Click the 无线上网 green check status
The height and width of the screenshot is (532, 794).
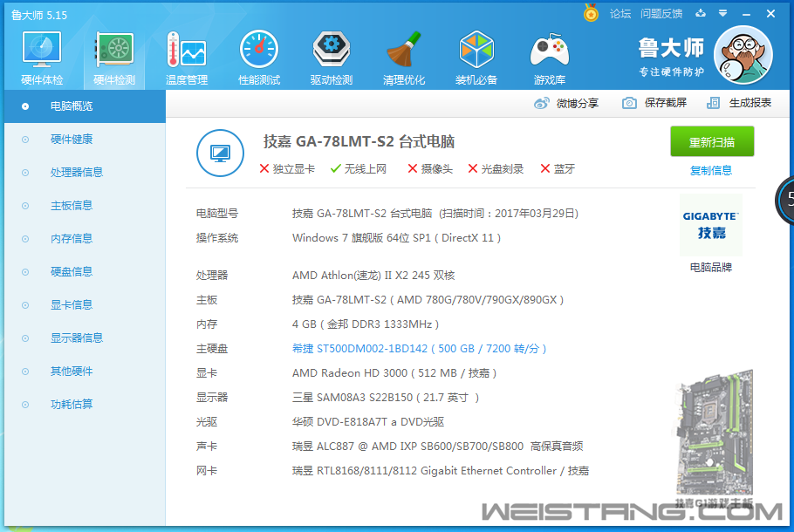pos(359,168)
